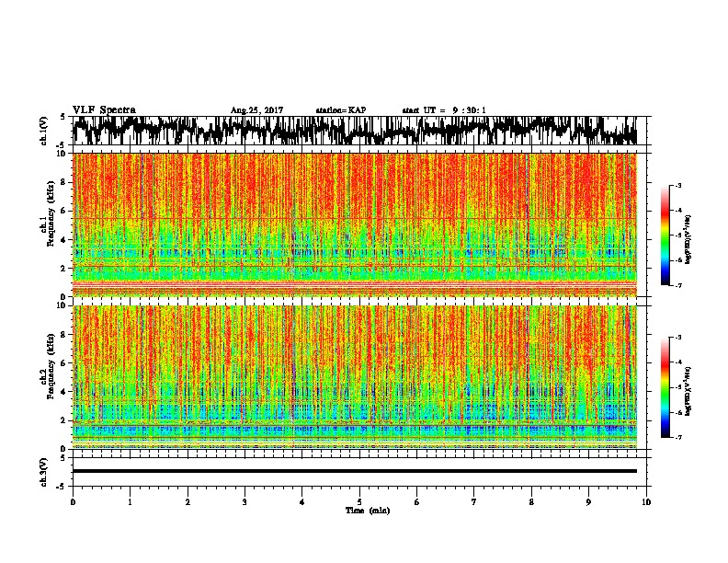The image size is (728, 563).
Task: Click tick label "7" on the time axis
Action: pos(474,502)
